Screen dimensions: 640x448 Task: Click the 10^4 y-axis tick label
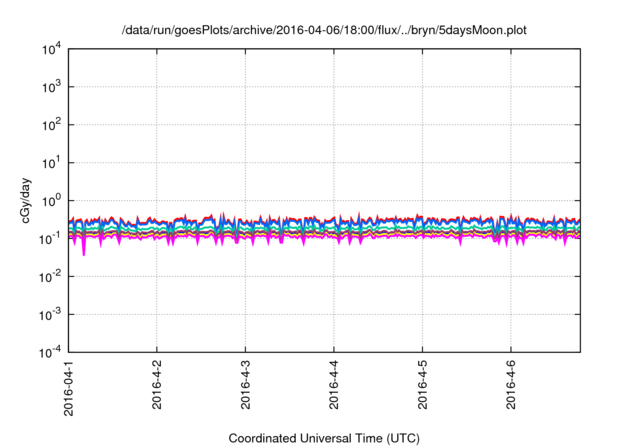pyautogui.click(x=52, y=49)
